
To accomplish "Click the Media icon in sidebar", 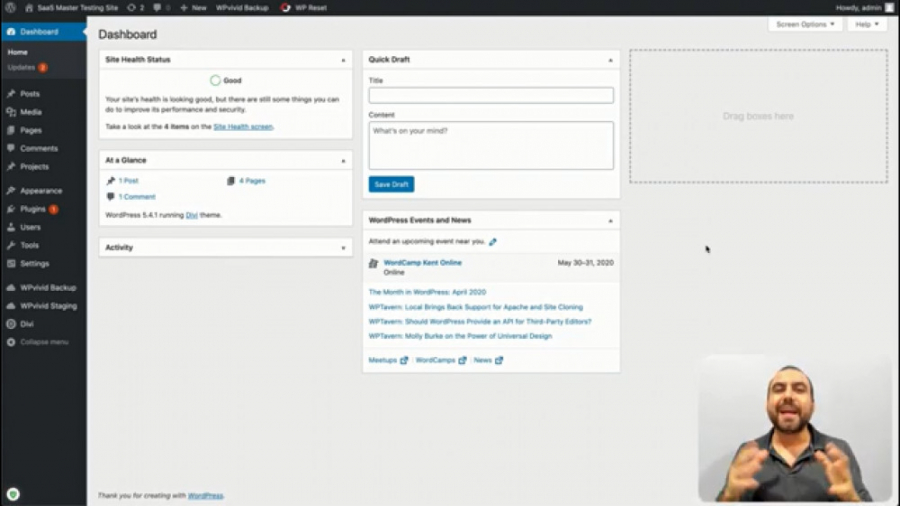I will click(x=11, y=112).
